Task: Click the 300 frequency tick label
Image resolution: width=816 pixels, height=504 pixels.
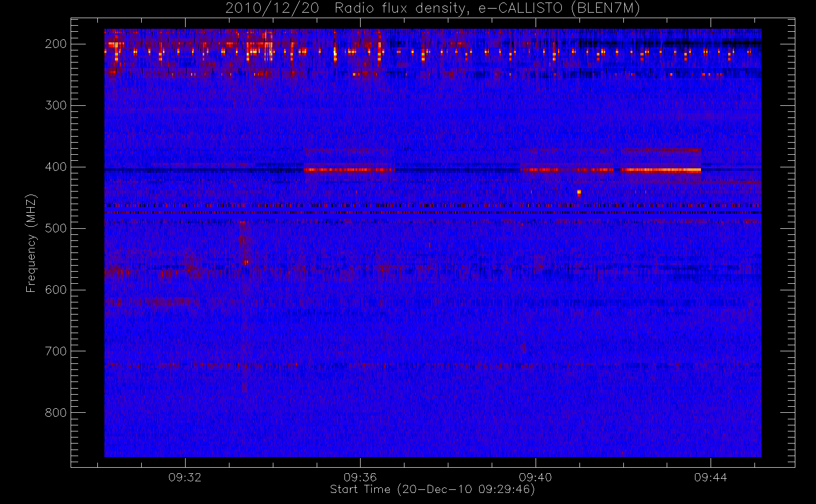Action: point(56,105)
